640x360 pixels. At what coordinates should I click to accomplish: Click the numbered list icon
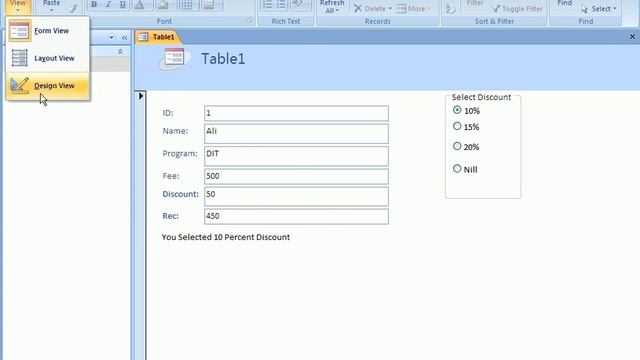tap(267, 5)
